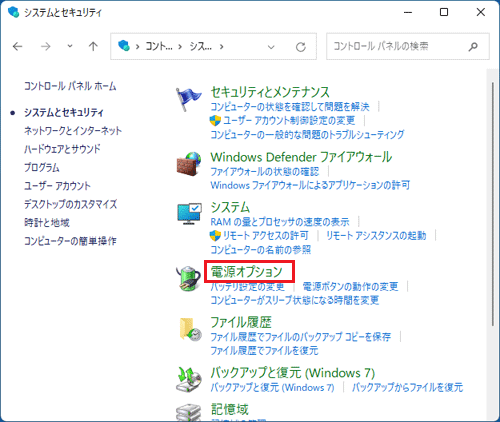
Task: Select システムとセキュリティ in sidebar
Action: point(64,113)
